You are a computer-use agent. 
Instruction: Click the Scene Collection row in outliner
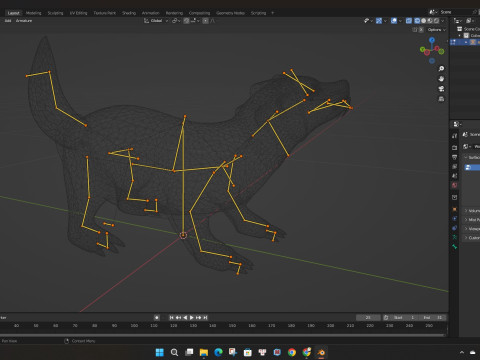pos(468,29)
